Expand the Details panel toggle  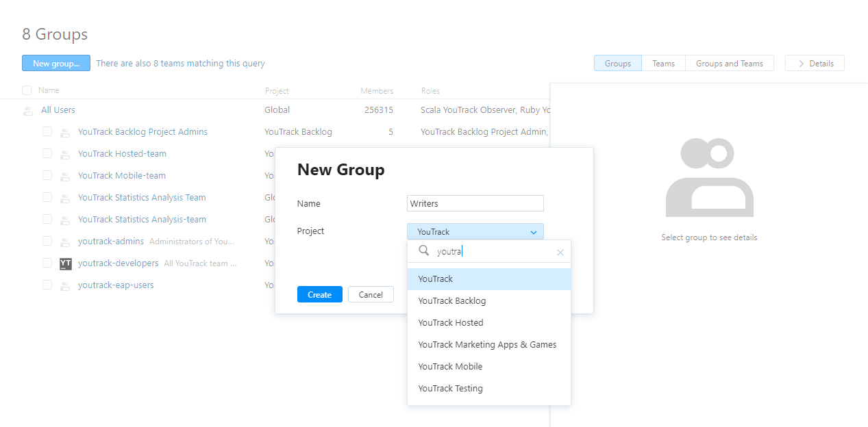815,64
